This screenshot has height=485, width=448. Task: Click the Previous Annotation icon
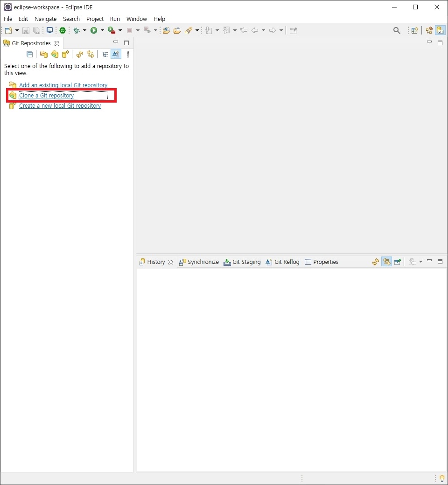[227, 30]
